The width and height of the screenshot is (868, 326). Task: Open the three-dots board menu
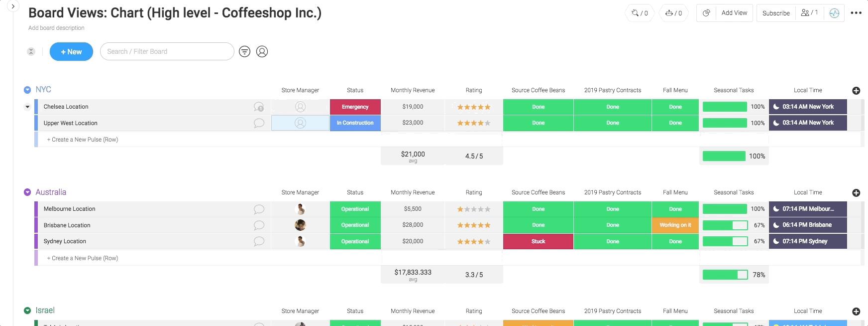856,13
